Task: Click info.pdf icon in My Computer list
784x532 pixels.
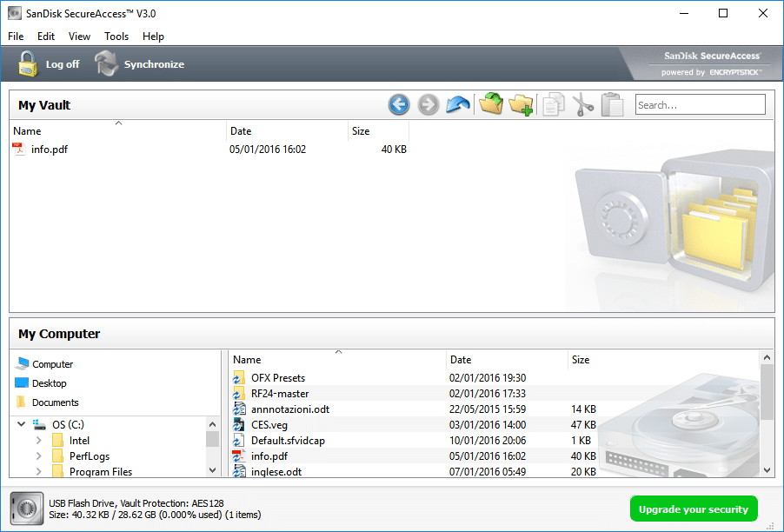Action: 239,456
